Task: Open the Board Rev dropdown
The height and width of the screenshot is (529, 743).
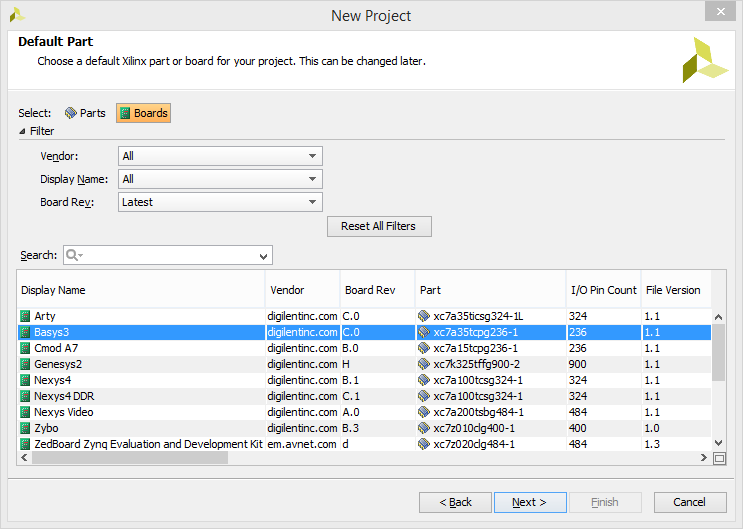Action: 220,202
